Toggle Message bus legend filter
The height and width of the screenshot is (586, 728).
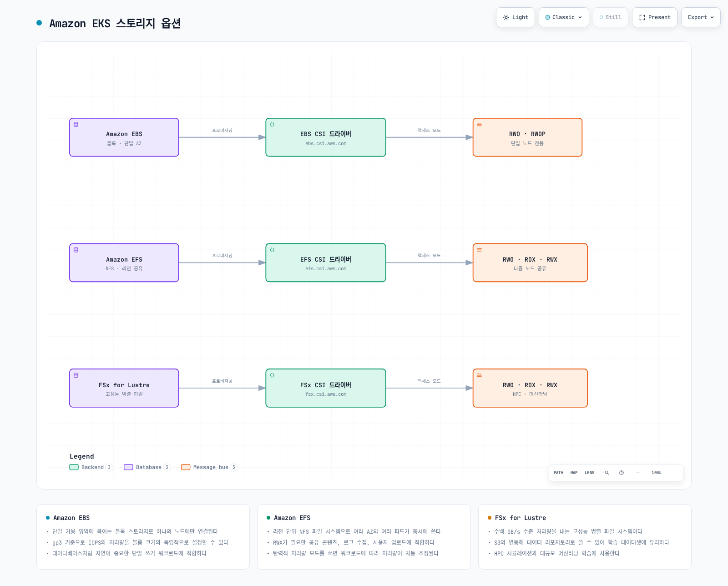coord(209,467)
